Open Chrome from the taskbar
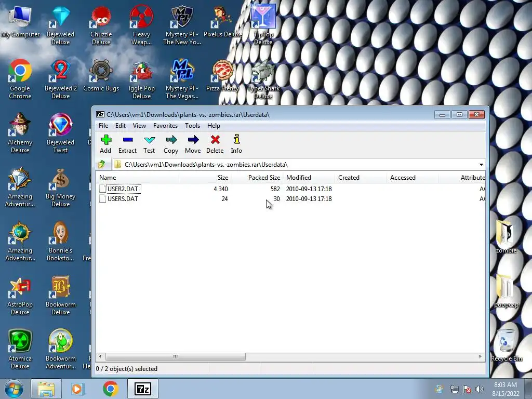 point(110,389)
